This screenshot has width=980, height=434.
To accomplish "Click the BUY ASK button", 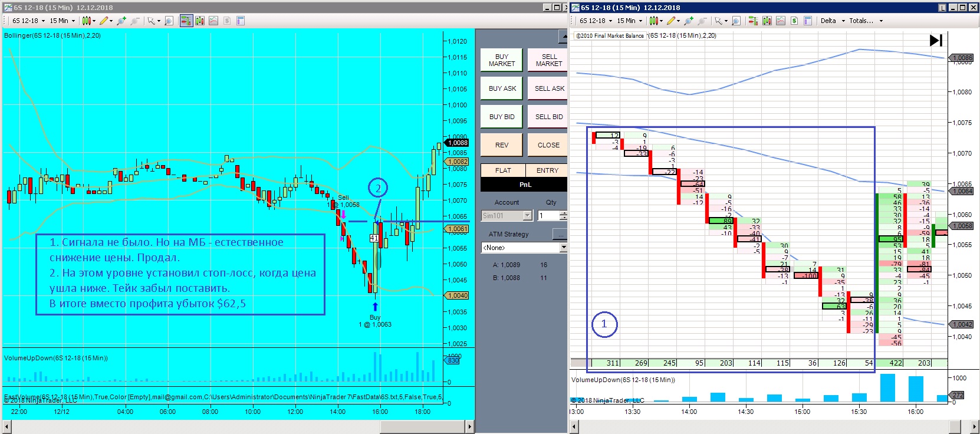I will pos(502,88).
